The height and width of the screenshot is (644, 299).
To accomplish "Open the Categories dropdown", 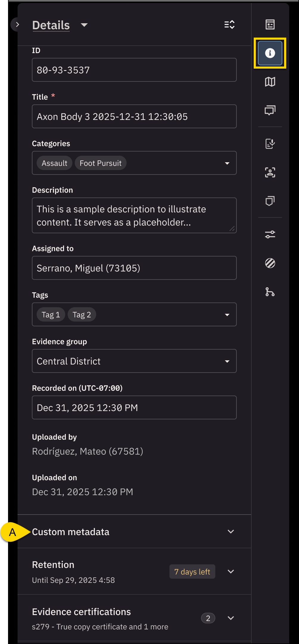I will (x=227, y=163).
